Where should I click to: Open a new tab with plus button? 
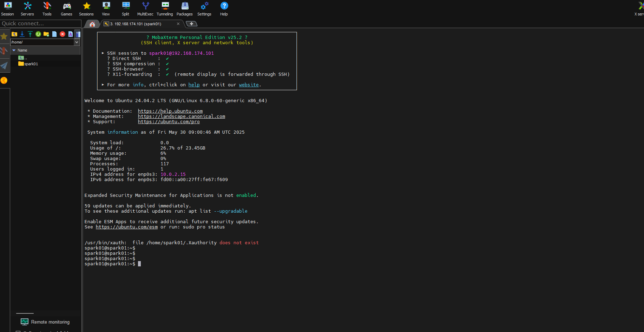click(191, 24)
